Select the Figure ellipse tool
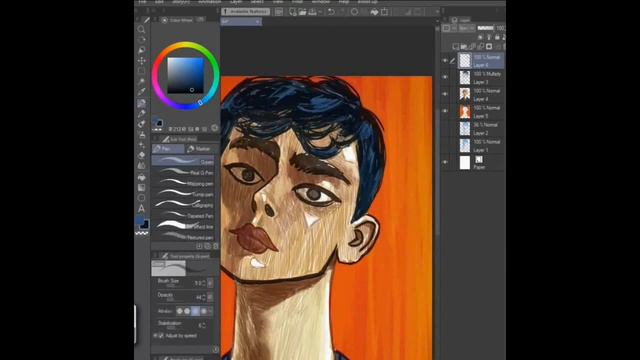Image resolution: width=640 pixels, height=360 pixels. (x=141, y=198)
